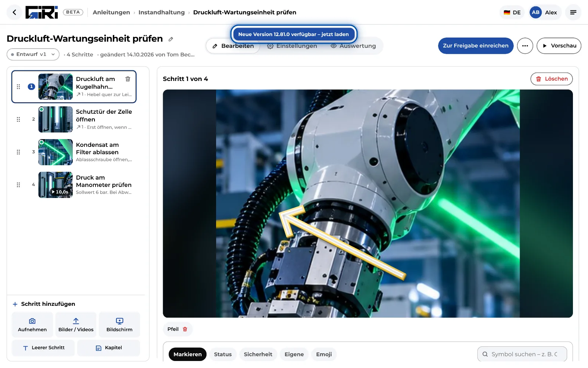Click the Löschen button for step 1
This screenshot has width=588, height=368.
[x=552, y=79]
